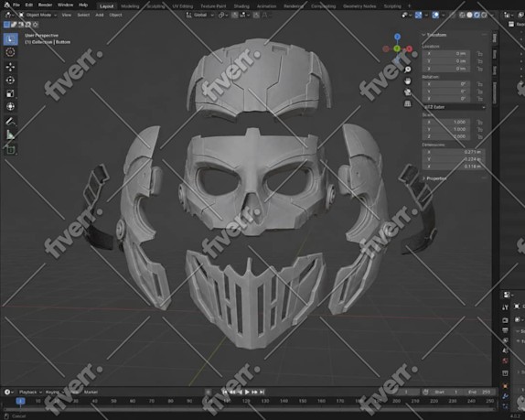Select the Annotate tool
This screenshot has width=525, height=420.
point(10,122)
